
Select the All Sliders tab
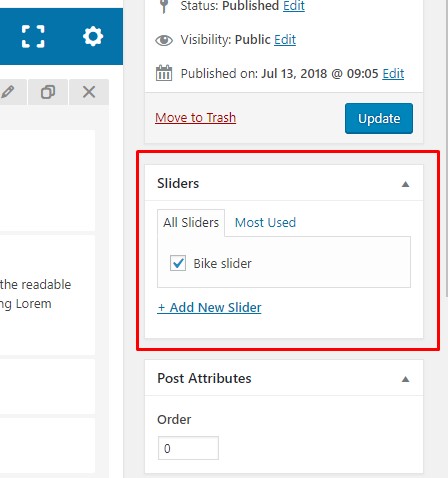[x=191, y=222]
